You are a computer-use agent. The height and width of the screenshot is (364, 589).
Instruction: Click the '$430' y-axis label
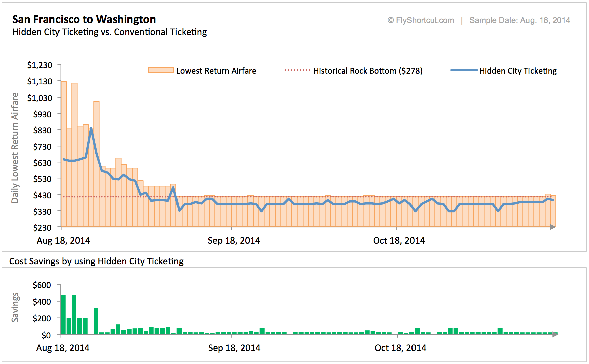point(42,195)
